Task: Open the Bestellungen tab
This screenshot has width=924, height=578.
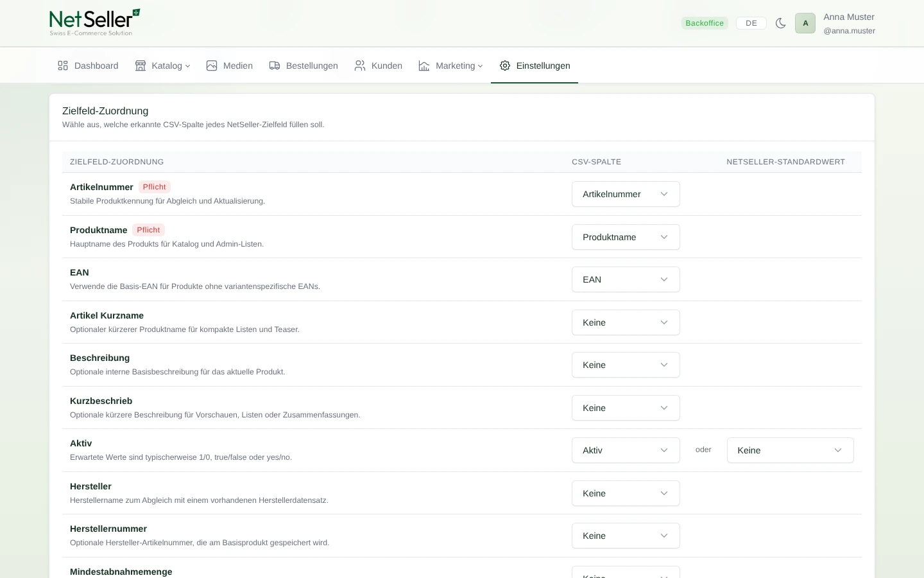Action: 304,66
